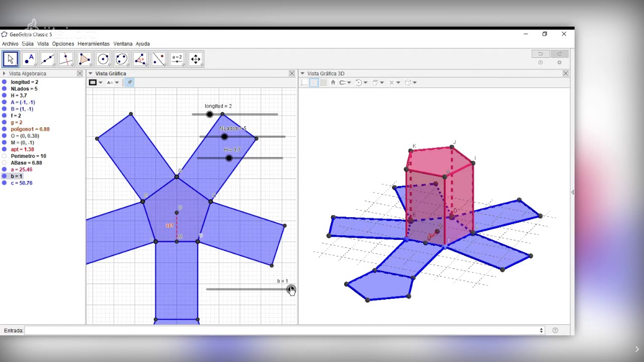Select the Move arrow tool
The image size is (644, 362).
tap(11, 59)
